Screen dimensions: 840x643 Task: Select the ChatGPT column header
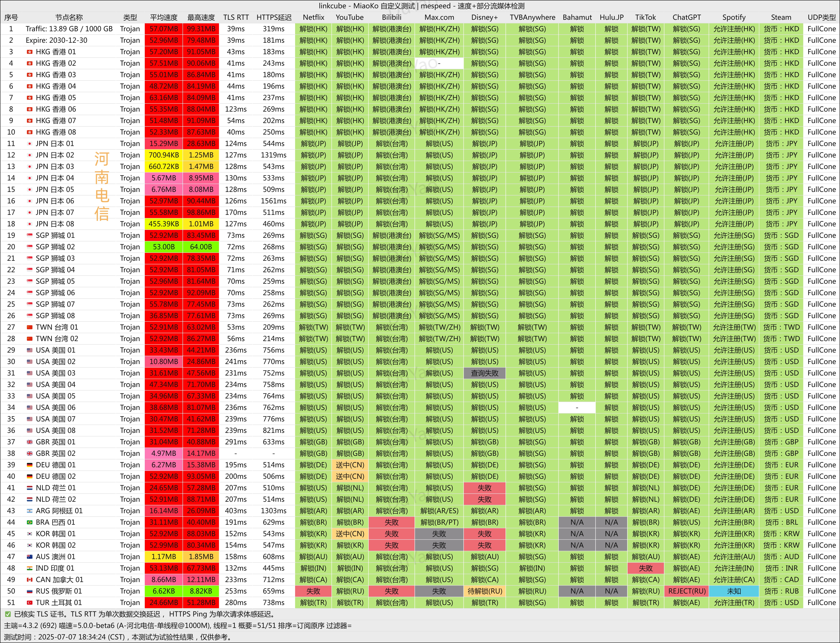[687, 17]
